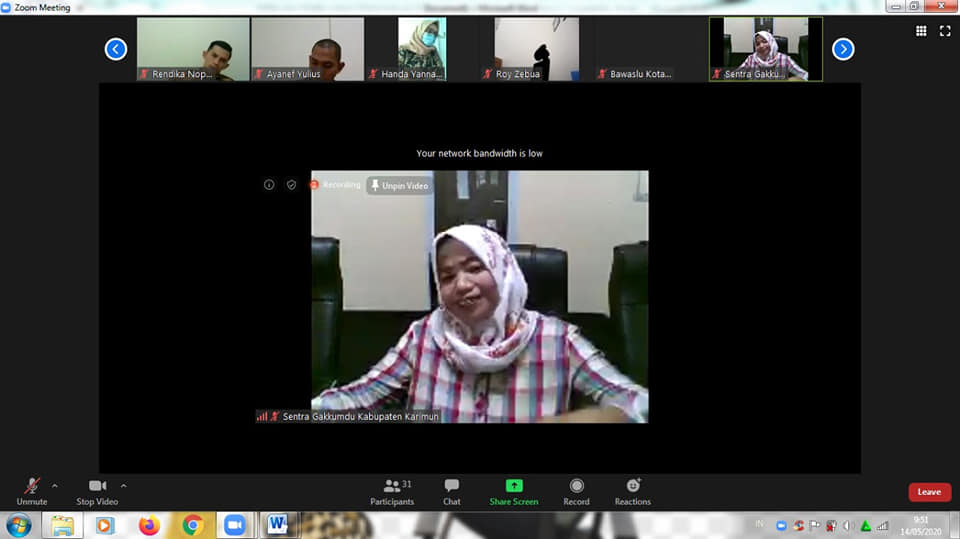Leave the meeting
Viewport: 960px width, 539px height.
click(x=929, y=492)
